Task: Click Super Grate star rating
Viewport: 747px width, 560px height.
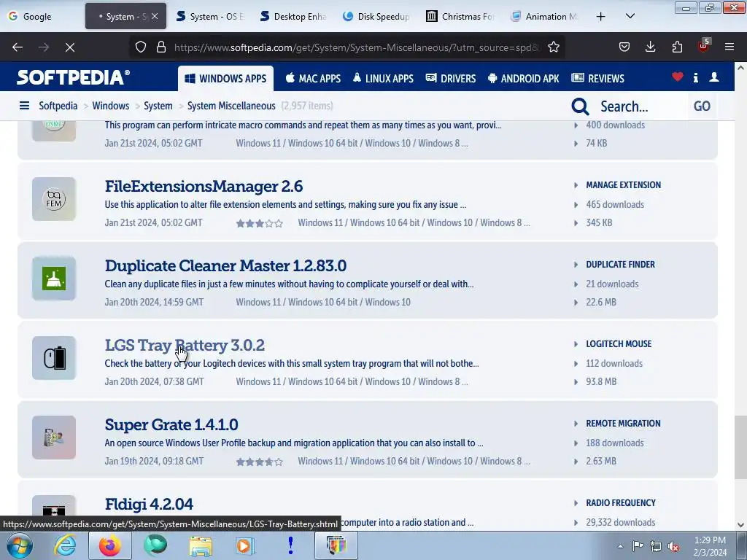Action: coord(260,462)
